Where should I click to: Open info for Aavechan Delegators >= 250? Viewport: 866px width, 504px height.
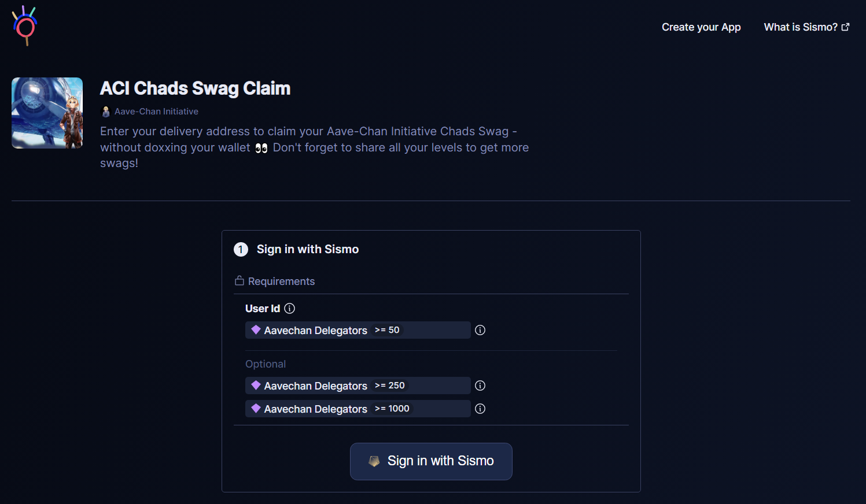coord(480,386)
